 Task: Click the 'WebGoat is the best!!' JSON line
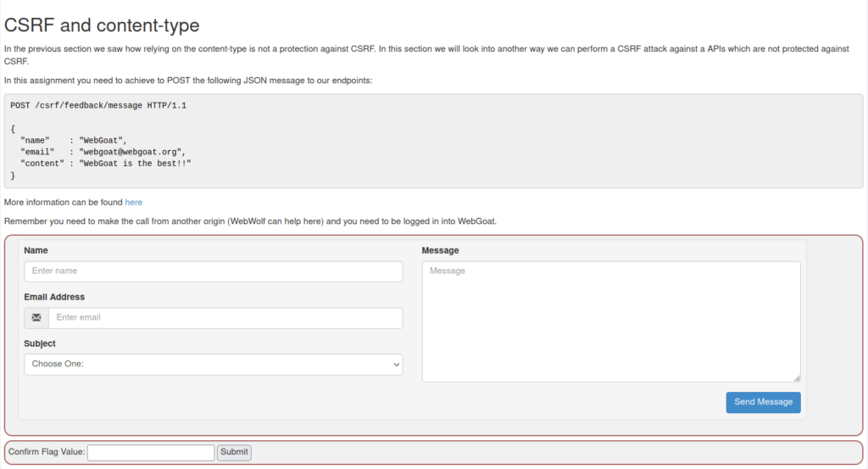coord(106,164)
